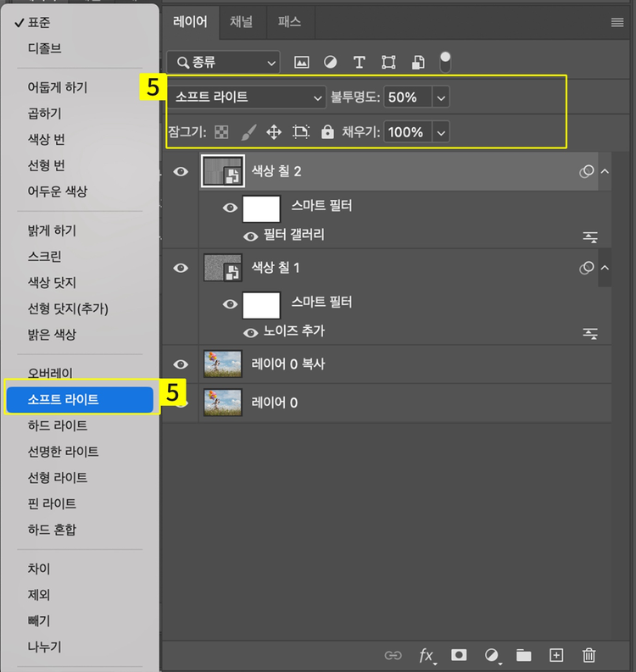
Task: Hide the 레이어 0 복사 layer
Action: point(181,364)
